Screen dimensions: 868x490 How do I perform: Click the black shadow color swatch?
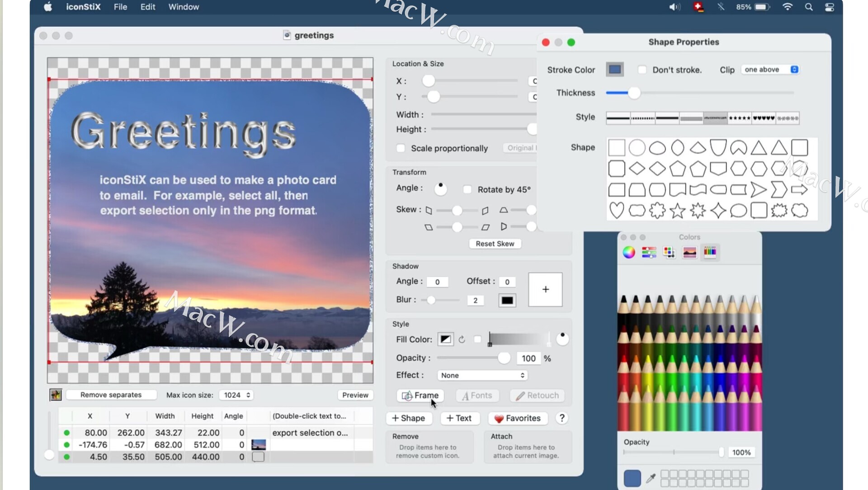(x=507, y=300)
